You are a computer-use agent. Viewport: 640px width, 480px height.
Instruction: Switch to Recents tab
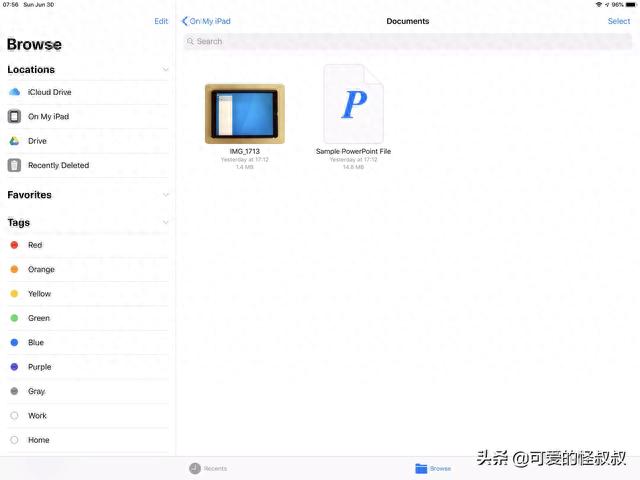208,468
